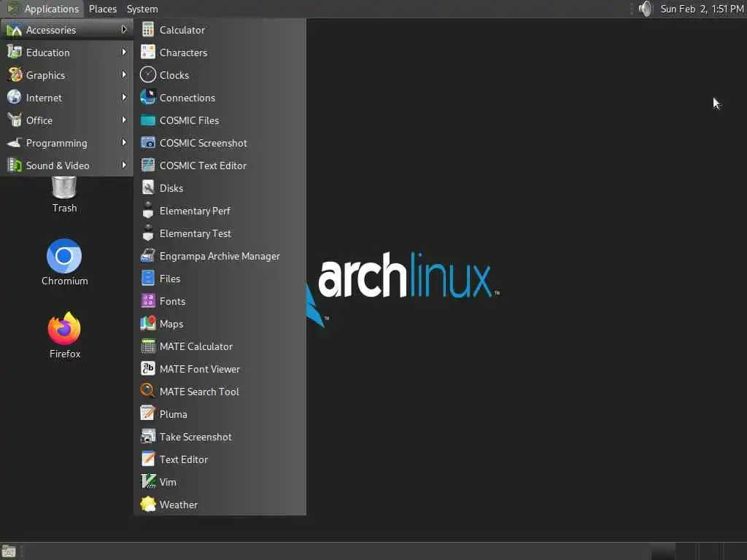Open the Programming category

coord(66,142)
